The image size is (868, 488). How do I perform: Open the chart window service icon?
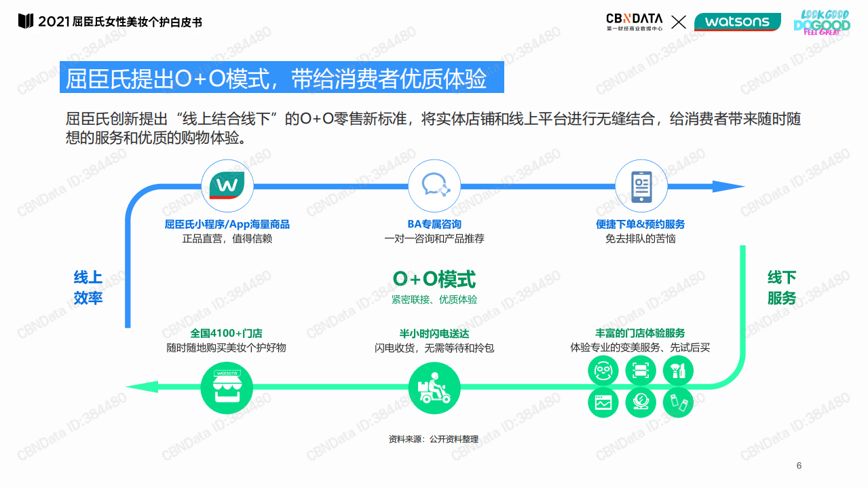pyautogui.click(x=603, y=402)
